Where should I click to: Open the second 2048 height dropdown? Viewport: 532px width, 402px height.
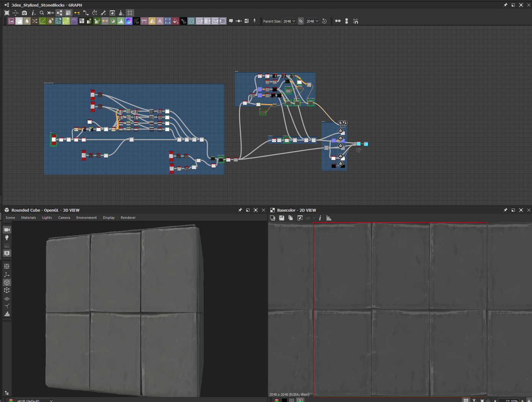click(312, 21)
